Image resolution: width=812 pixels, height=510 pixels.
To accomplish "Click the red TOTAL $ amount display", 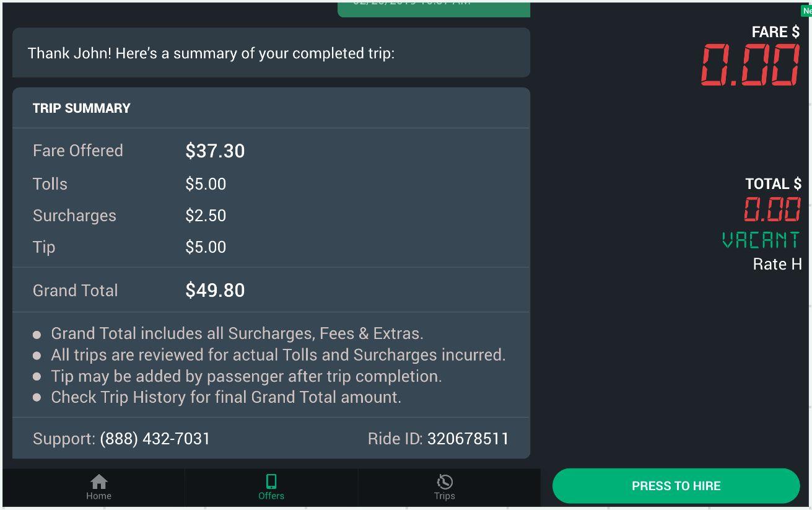I will coord(772,209).
